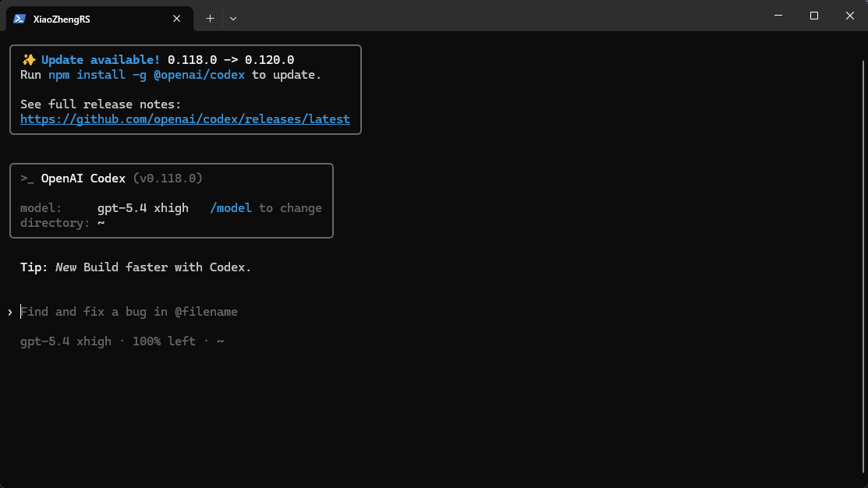Image resolution: width=868 pixels, height=488 pixels.
Task: Click the 'gpt-5.4 xhigh' model value in the box
Action: pyautogui.click(x=143, y=208)
